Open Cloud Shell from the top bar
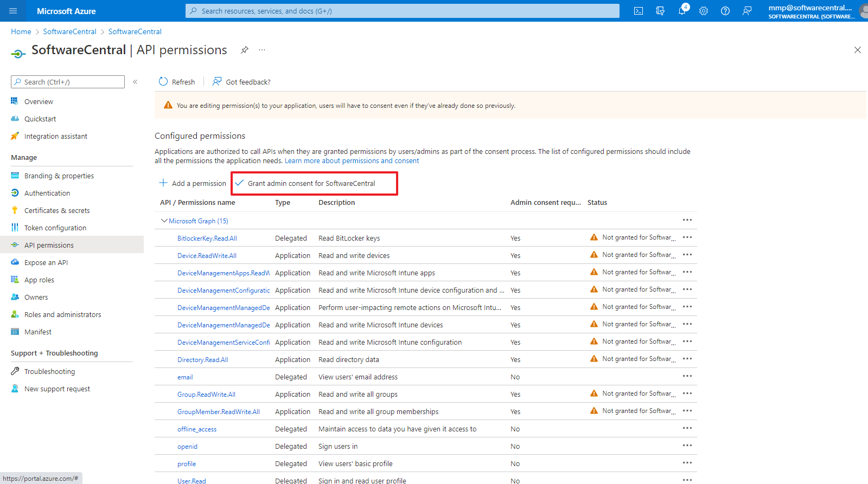 click(639, 11)
